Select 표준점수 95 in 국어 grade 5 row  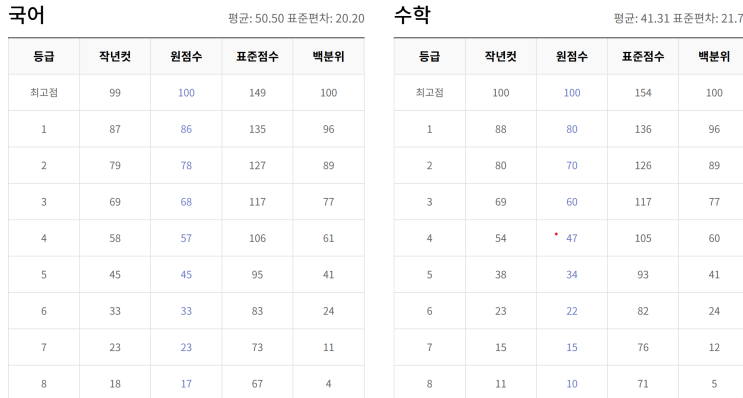pos(257,275)
